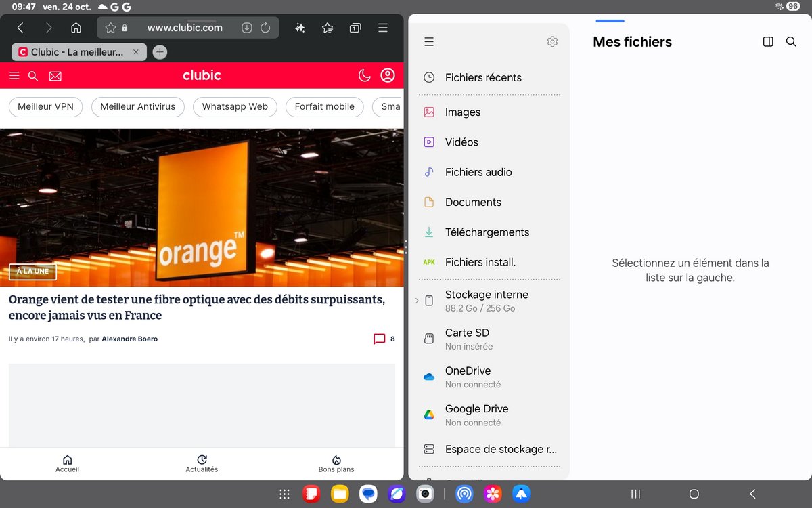
Task: Open the Clubic newsletter envelope icon
Action: coord(55,76)
